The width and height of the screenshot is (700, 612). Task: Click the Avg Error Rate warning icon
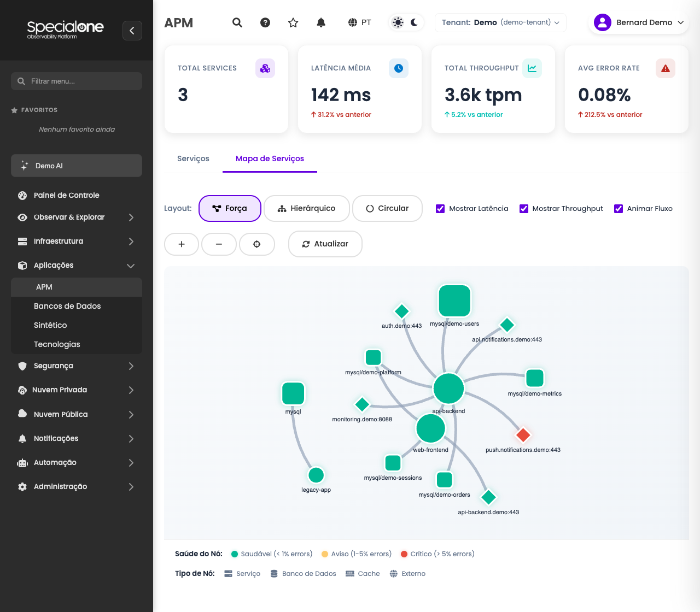[666, 68]
